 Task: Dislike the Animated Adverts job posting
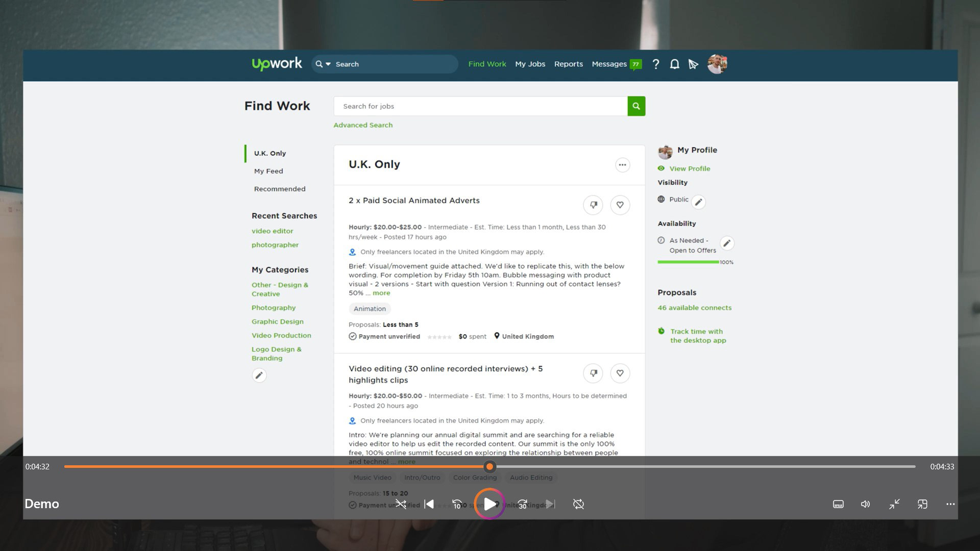[x=593, y=205]
